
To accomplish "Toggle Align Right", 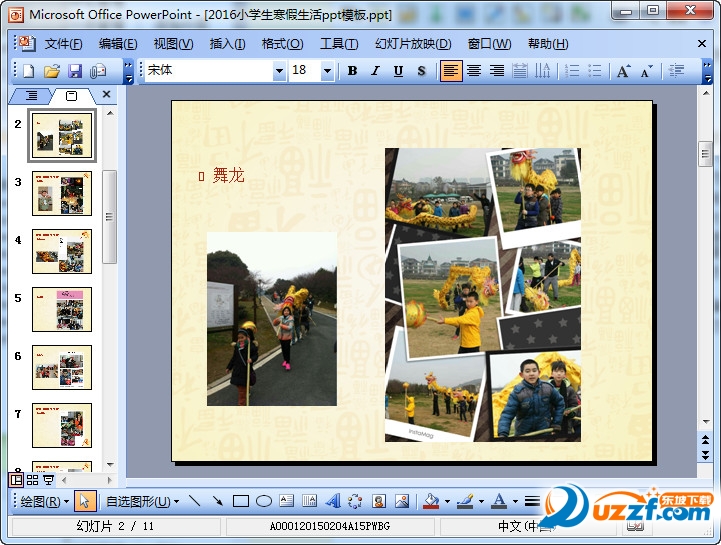I will 497,71.
